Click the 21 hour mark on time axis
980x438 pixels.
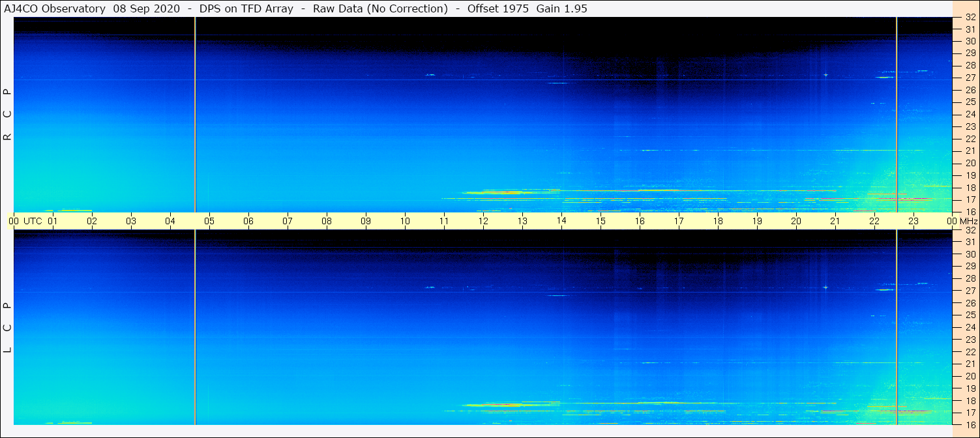[835, 221]
